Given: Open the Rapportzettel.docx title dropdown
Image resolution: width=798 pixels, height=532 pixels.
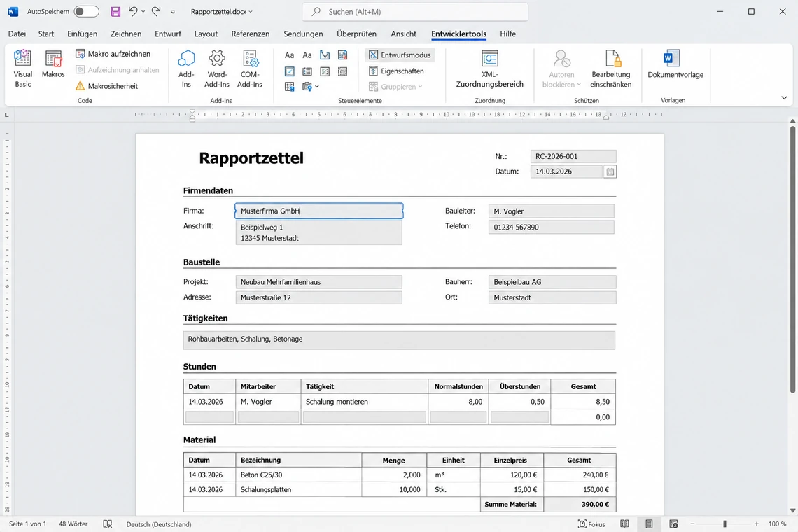Looking at the screenshot, I should 221,11.
